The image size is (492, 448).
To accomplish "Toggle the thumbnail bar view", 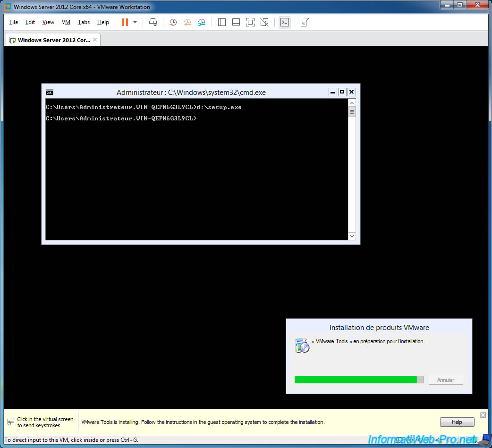I will pos(236,22).
